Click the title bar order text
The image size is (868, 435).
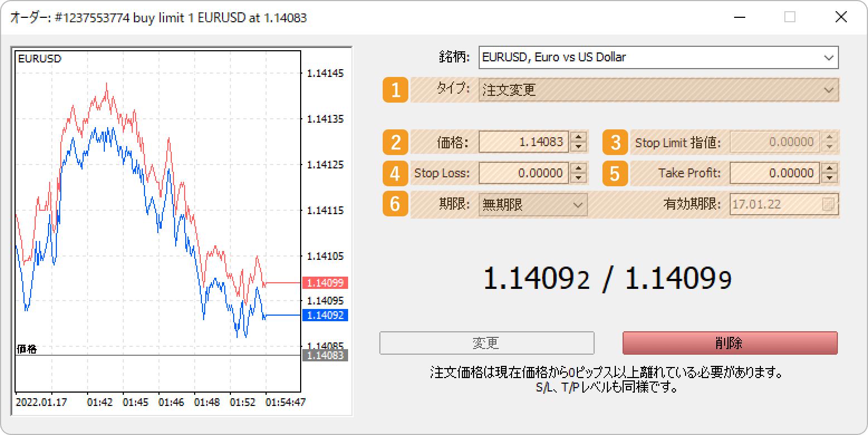[158, 17]
